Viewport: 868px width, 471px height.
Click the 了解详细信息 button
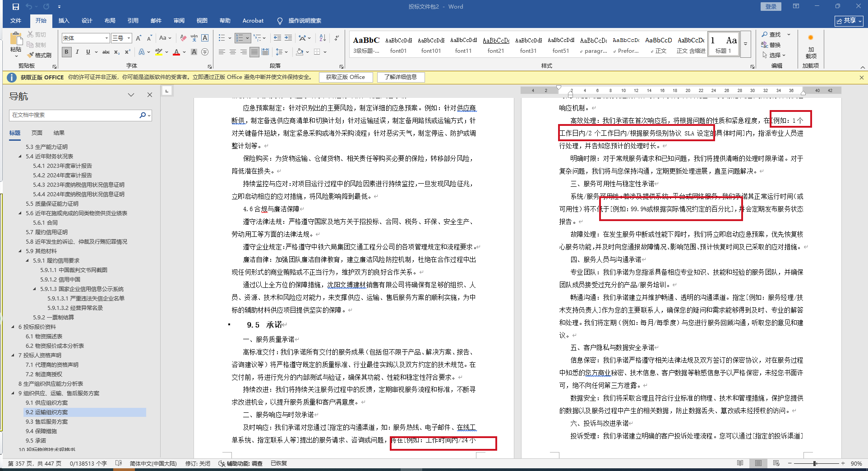[401, 77]
